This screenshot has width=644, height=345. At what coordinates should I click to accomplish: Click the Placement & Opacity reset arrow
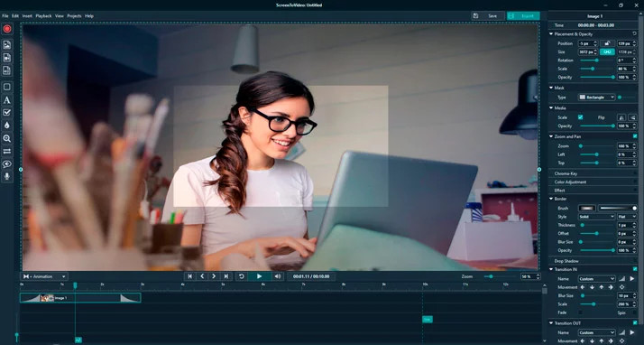[635, 33]
